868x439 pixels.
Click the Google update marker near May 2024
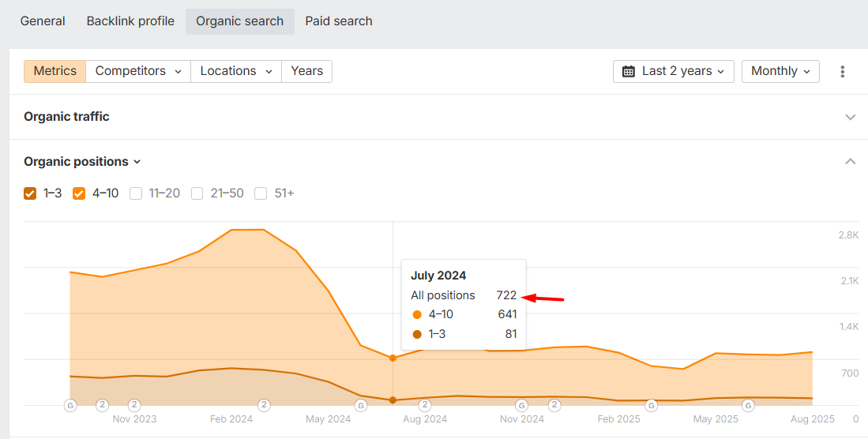click(361, 405)
